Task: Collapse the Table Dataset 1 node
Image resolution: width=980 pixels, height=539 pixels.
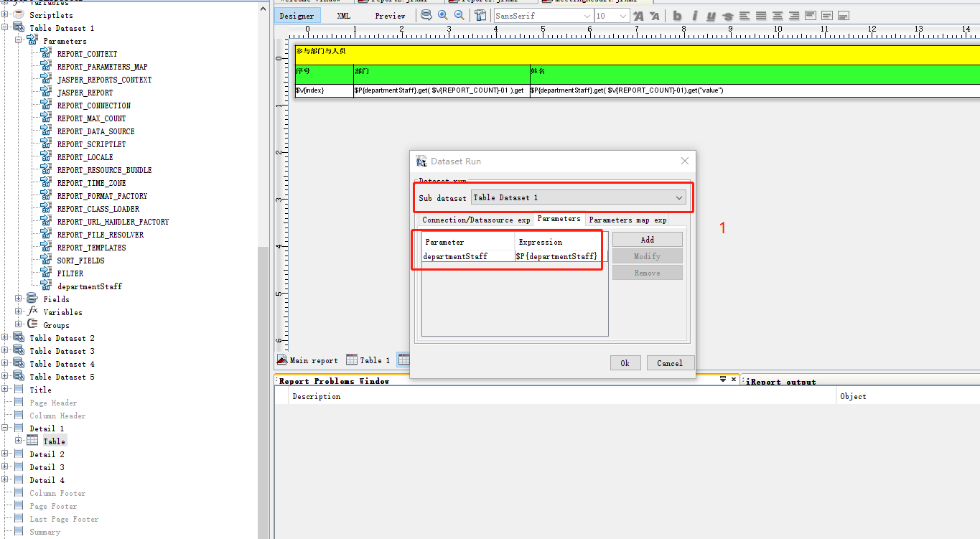Action: coord(5,28)
